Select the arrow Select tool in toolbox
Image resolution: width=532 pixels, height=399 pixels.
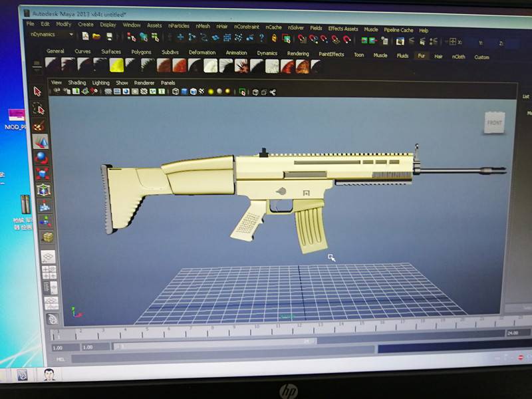point(38,91)
